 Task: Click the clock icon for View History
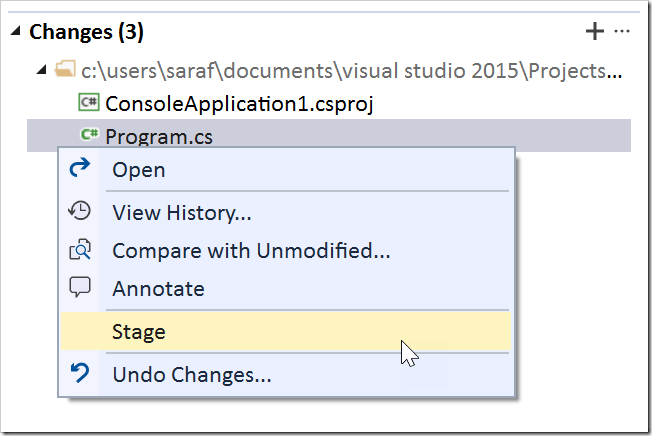[x=80, y=211]
